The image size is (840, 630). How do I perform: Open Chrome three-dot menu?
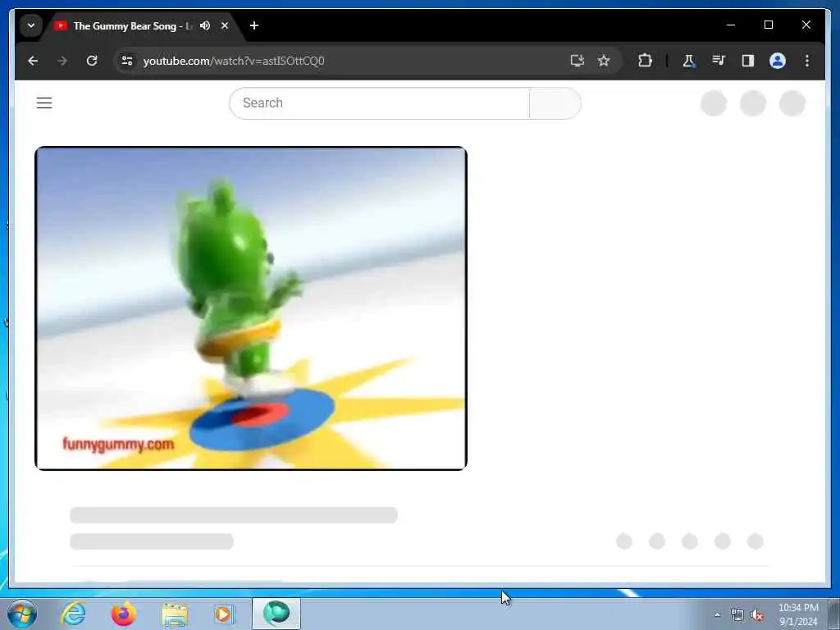click(807, 61)
